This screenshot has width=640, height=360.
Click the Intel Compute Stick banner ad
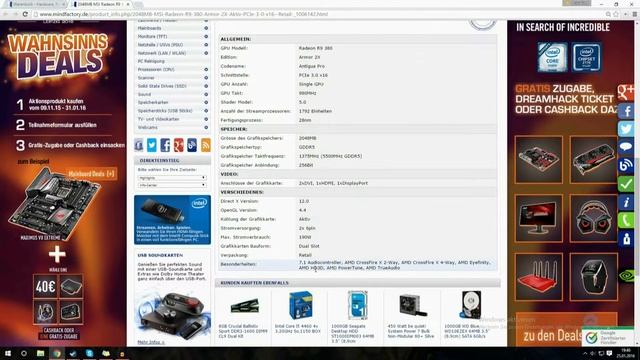[x=172, y=220]
